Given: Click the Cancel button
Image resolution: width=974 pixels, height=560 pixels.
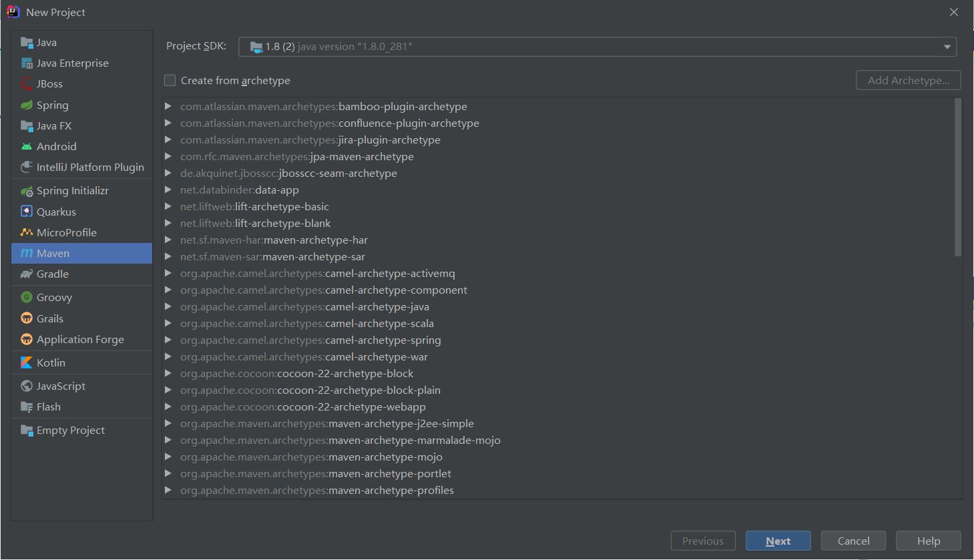Looking at the screenshot, I should click(x=853, y=541).
